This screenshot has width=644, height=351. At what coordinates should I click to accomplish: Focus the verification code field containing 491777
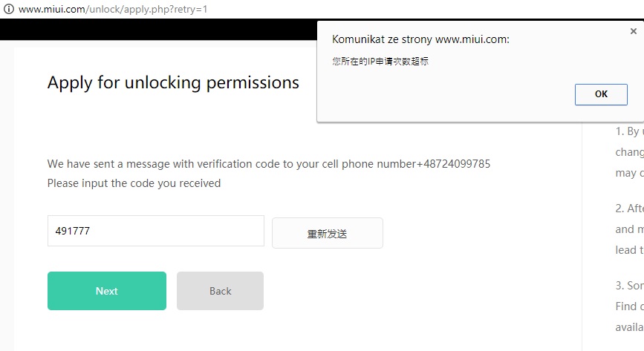[x=155, y=231]
